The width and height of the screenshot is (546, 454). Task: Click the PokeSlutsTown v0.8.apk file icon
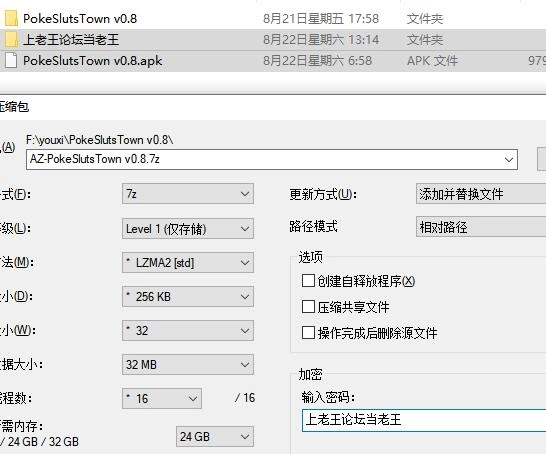(x=11, y=61)
